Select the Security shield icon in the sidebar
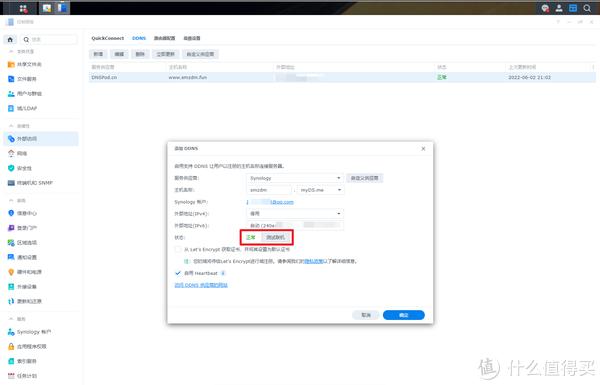The width and height of the screenshot is (600, 385). 11,168
